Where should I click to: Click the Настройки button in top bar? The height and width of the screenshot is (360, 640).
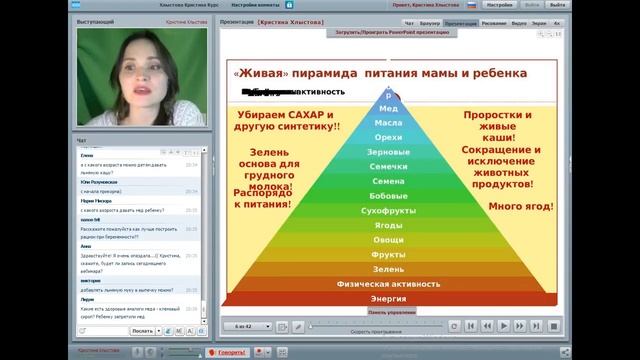coord(500,5)
